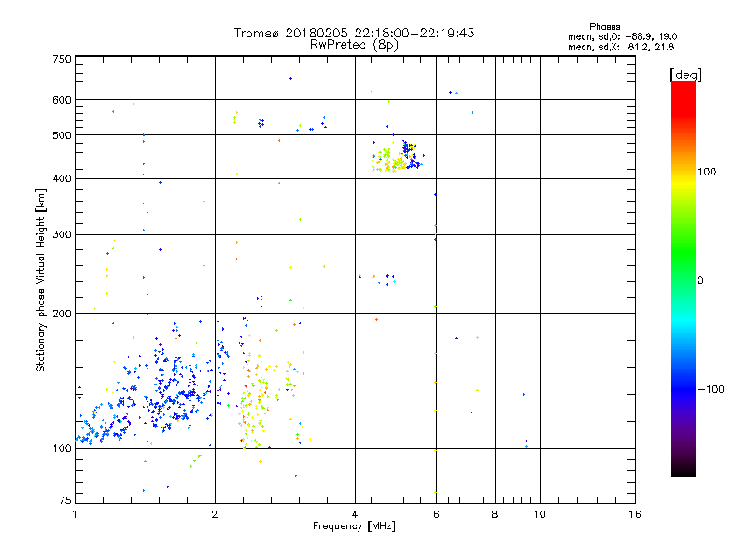747x560 pixels.
Task: Click the y-axis tick label '100'
Action: point(62,448)
